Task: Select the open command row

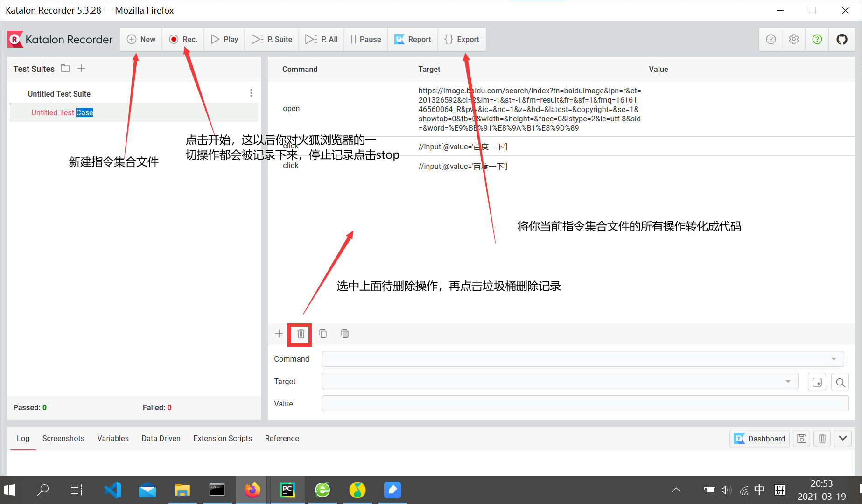Action: [x=561, y=109]
